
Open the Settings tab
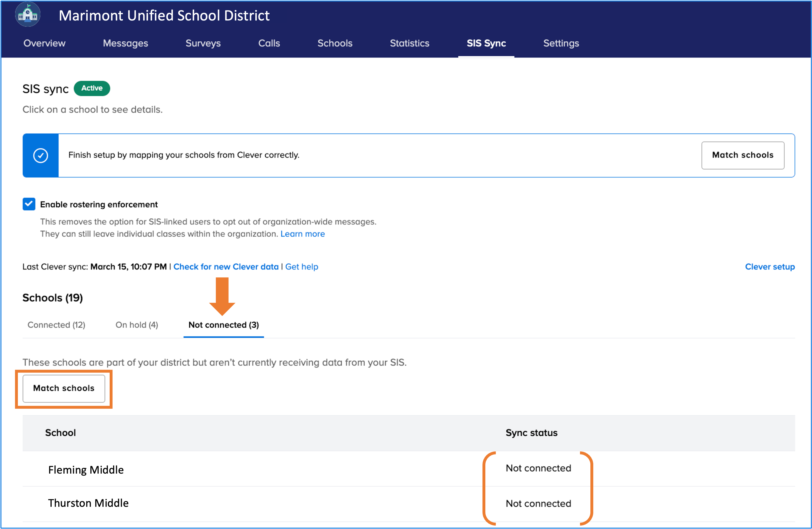[561, 43]
